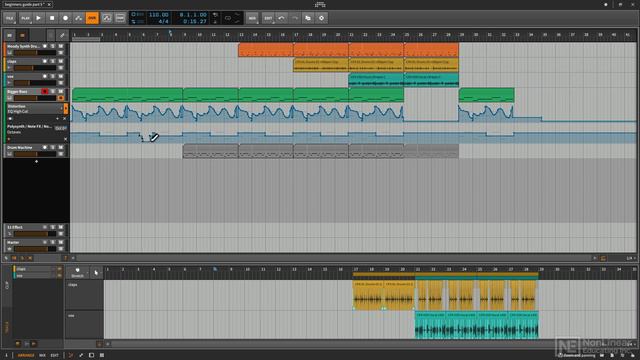Select the pencil draw tool above tracks
The image size is (640, 360).
tap(62, 36)
